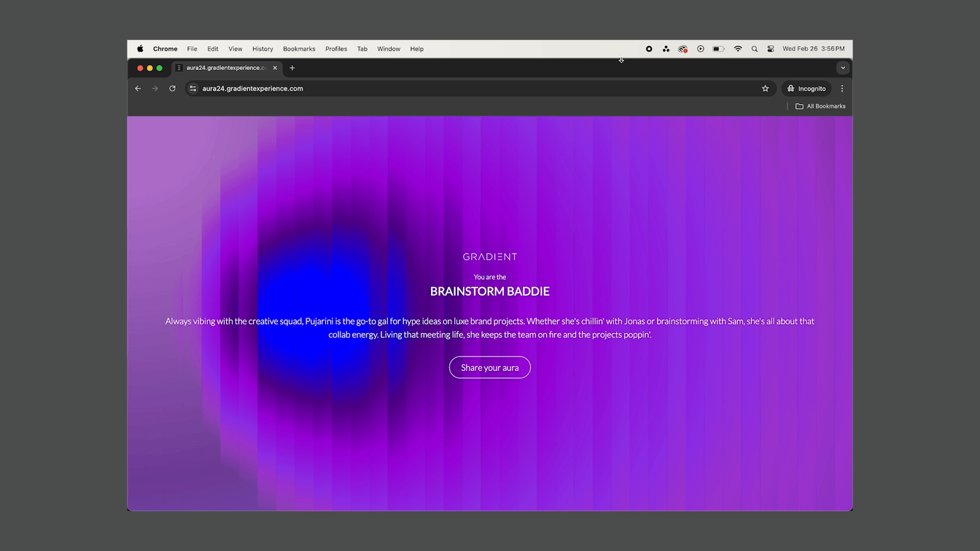Click the screen recording status icon

(649, 49)
